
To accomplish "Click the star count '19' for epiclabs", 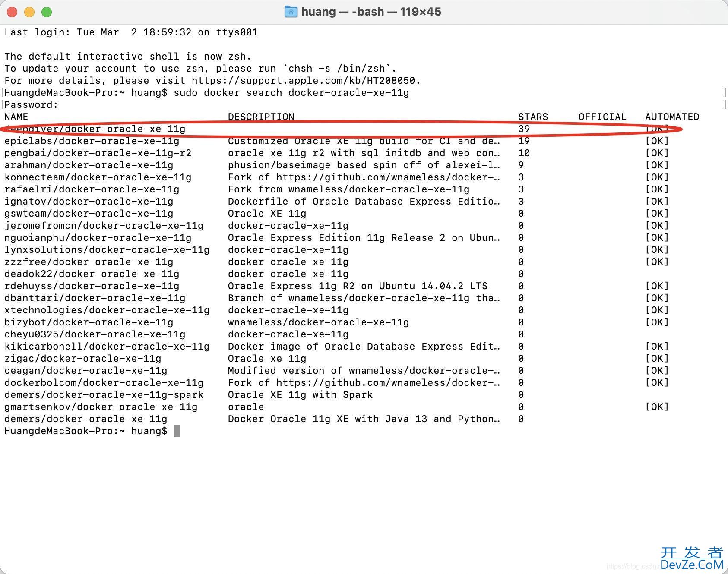I will click(x=524, y=141).
